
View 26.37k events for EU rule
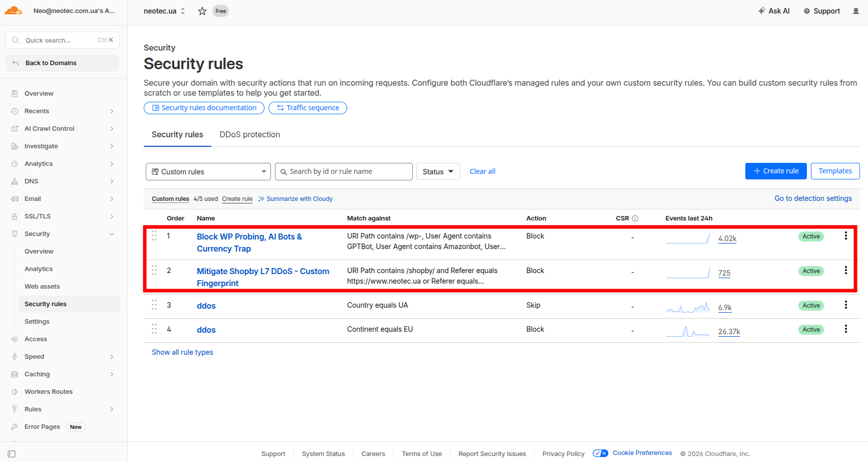click(x=729, y=332)
